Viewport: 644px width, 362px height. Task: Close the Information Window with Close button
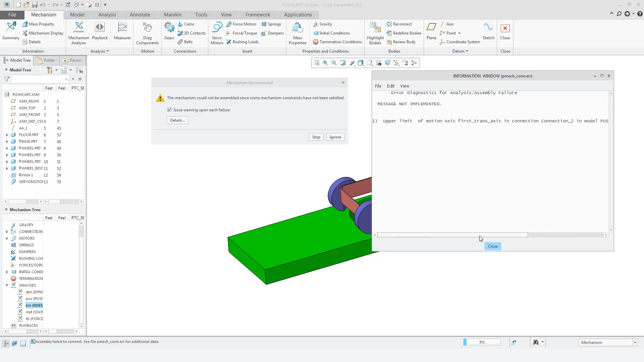[493, 246]
